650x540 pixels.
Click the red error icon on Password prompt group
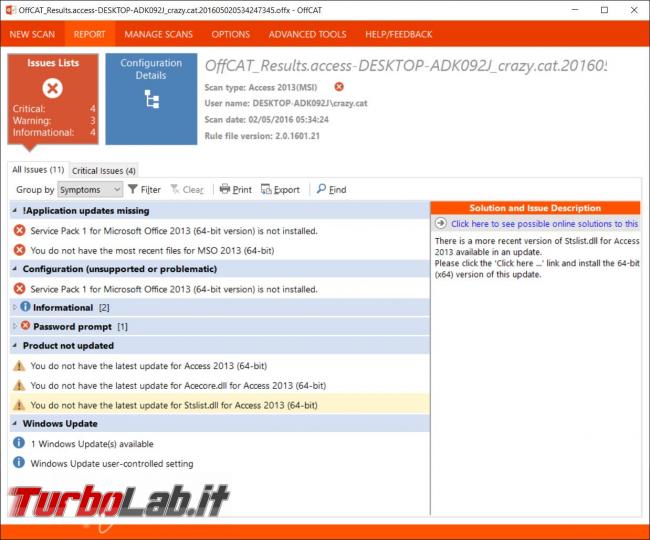[25, 326]
